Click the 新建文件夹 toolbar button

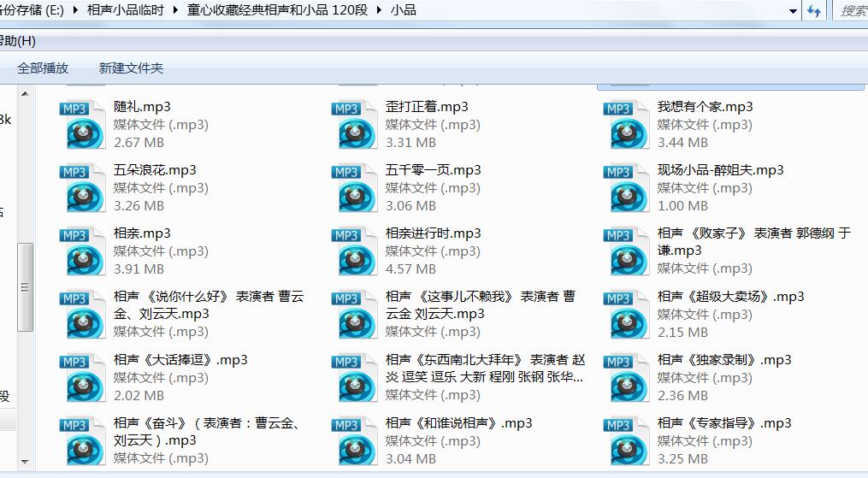click(x=131, y=68)
